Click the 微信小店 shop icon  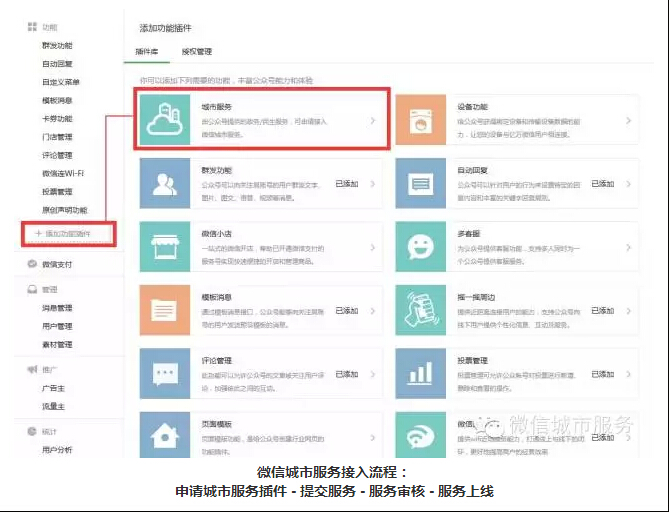point(165,247)
